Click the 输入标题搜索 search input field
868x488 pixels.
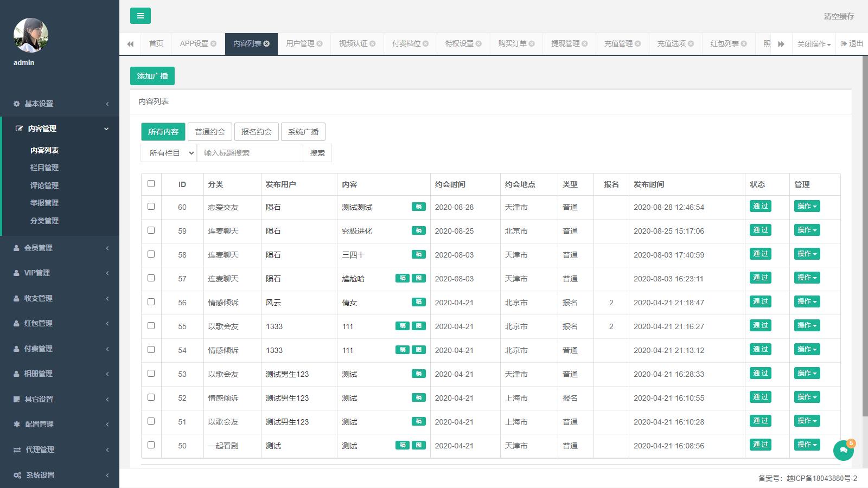250,153
